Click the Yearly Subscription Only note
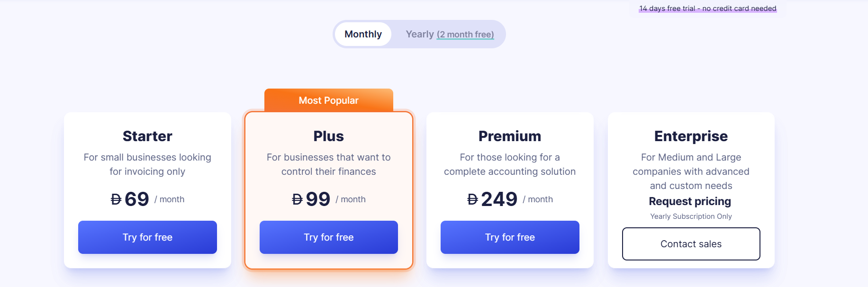The image size is (868, 287). click(691, 216)
